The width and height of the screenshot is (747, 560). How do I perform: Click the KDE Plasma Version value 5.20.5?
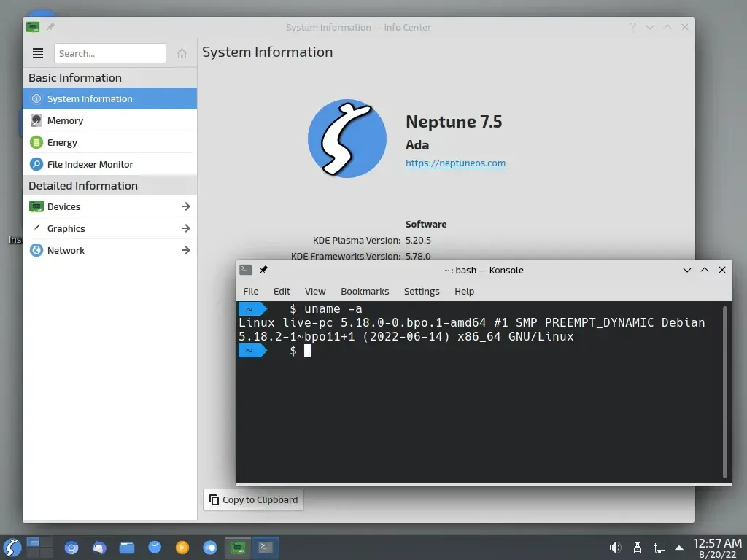(418, 240)
